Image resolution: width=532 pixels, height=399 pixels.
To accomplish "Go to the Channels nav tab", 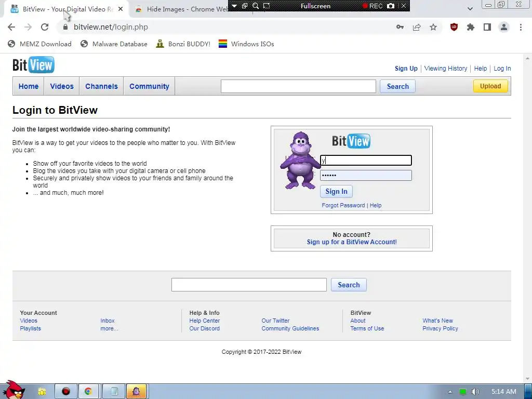I will click(101, 86).
